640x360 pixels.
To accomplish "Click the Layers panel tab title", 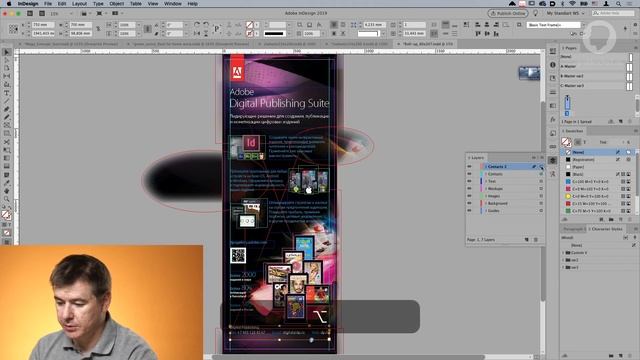I will (x=477, y=158).
